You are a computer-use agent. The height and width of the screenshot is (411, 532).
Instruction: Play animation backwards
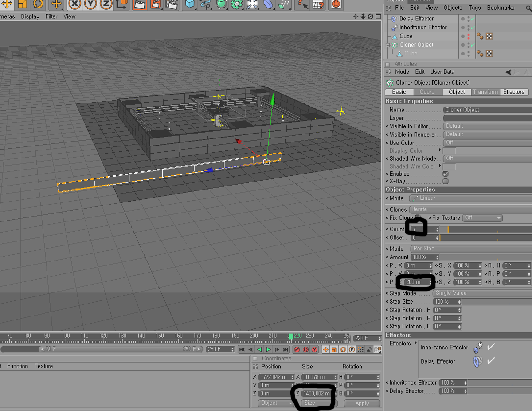[259, 350]
